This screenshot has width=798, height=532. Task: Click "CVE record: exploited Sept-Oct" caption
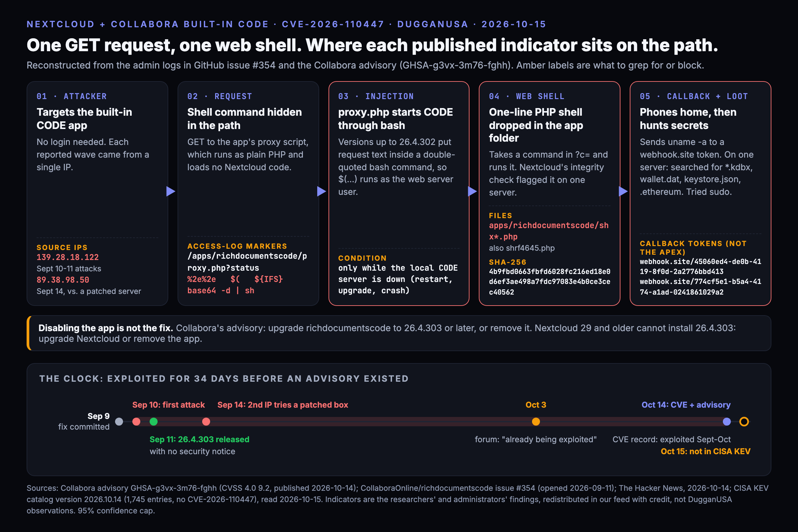(671, 439)
